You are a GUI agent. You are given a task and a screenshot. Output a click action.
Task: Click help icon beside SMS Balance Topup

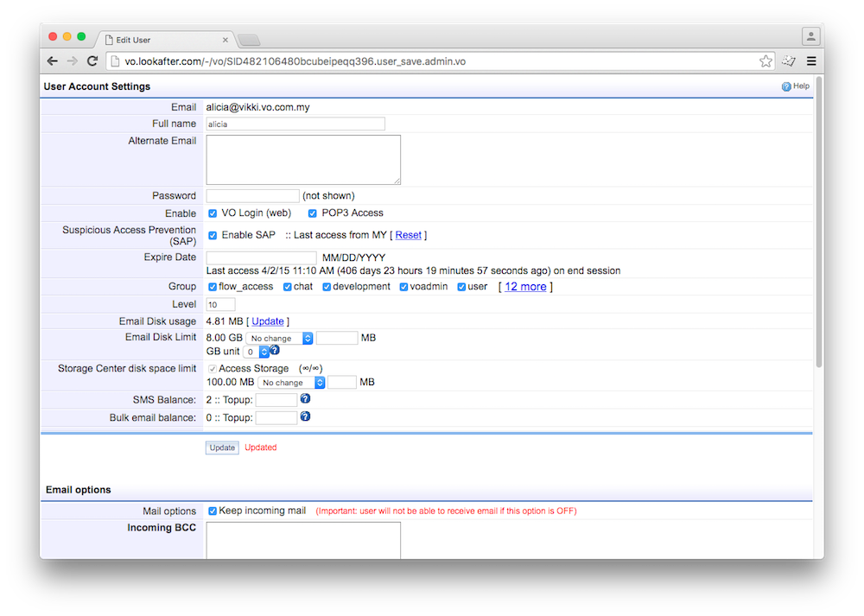point(305,398)
